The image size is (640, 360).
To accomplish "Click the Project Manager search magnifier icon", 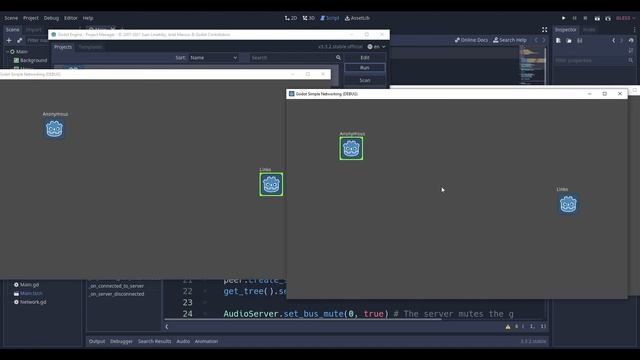I will pos(338,58).
